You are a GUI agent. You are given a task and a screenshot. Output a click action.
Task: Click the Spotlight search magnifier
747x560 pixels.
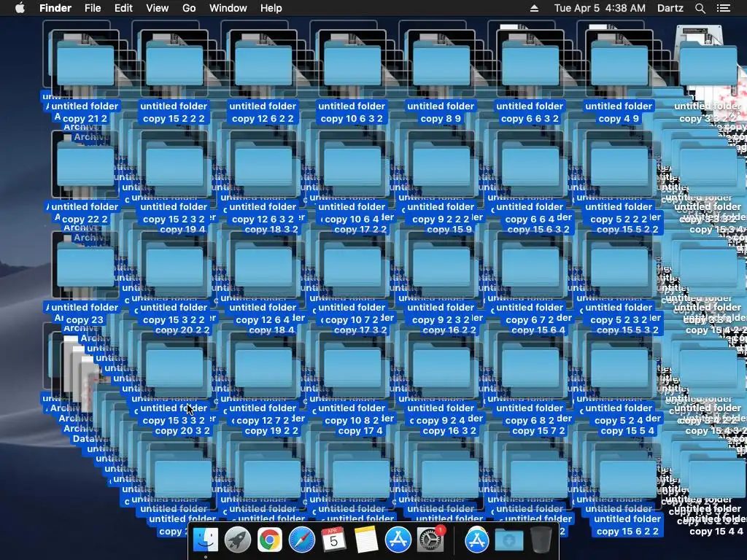coord(700,8)
